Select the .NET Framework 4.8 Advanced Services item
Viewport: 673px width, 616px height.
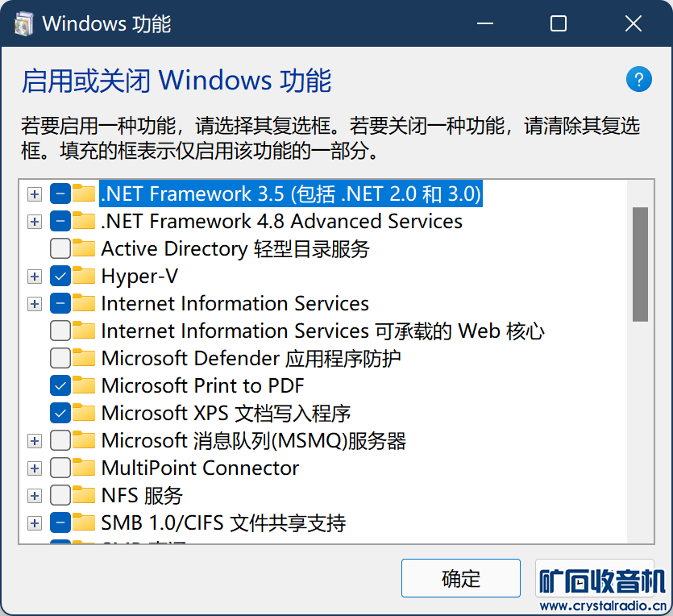pos(281,221)
